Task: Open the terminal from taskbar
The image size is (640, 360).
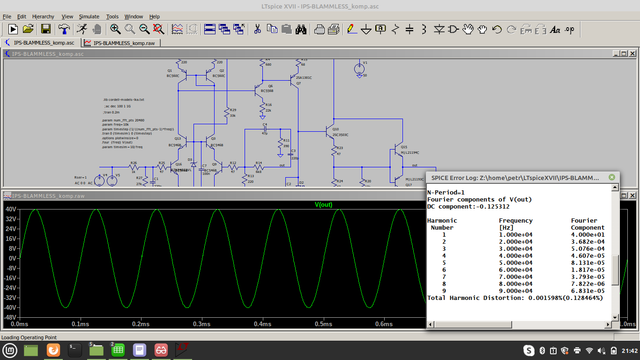Action: tap(74, 350)
